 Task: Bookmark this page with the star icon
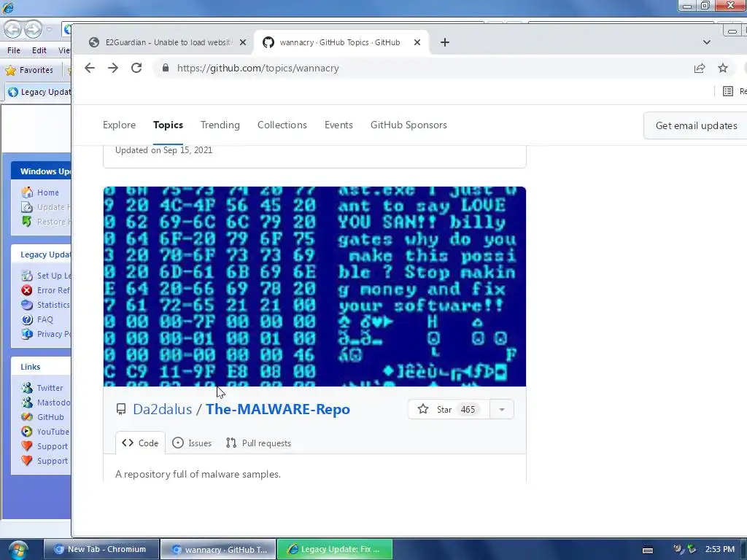coord(723,68)
